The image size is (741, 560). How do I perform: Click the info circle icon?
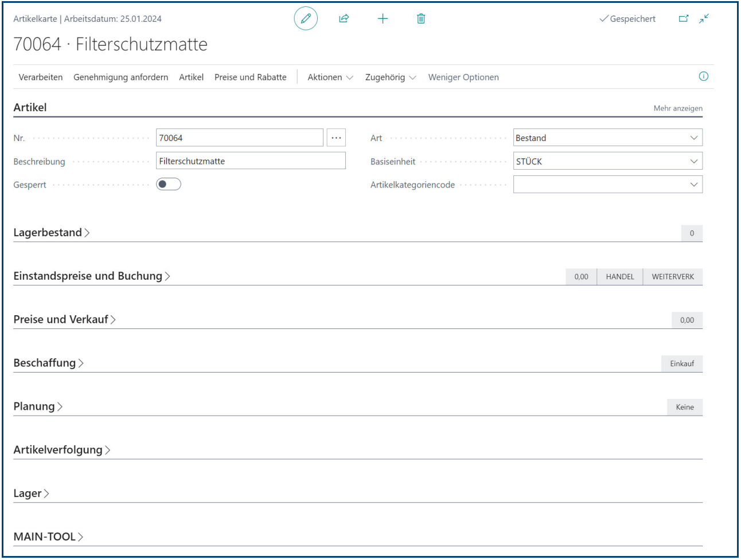click(704, 76)
